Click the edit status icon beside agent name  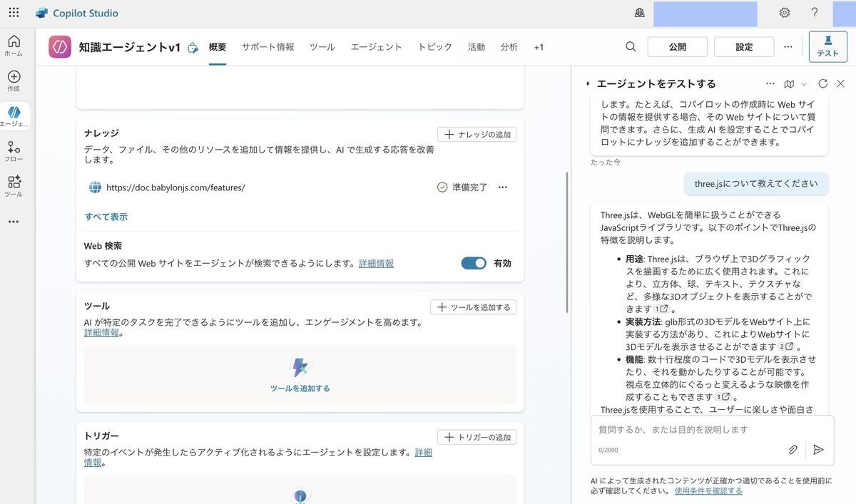point(193,48)
